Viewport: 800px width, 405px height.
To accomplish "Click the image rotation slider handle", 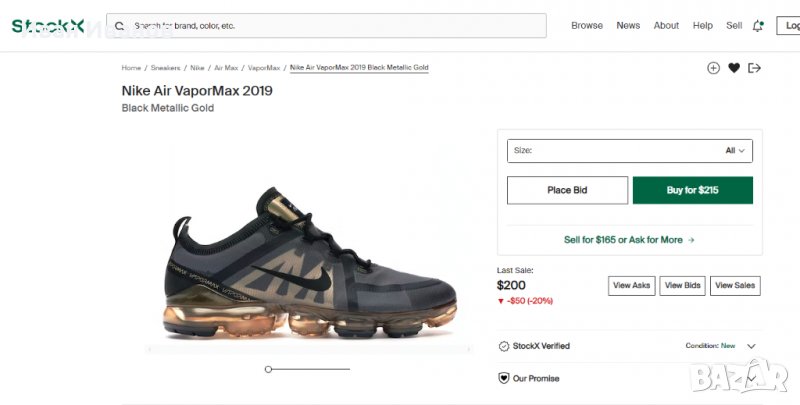I will 268,369.
